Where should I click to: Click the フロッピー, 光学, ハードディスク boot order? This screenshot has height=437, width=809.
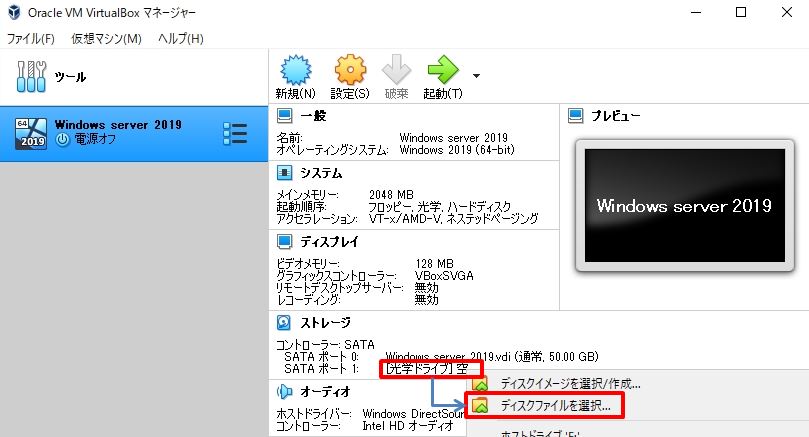click(x=440, y=207)
